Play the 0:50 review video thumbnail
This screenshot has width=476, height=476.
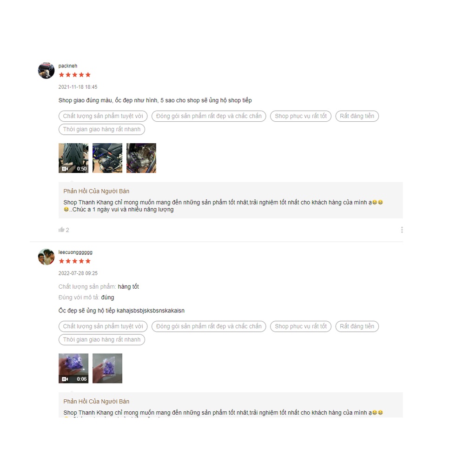point(73,158)
